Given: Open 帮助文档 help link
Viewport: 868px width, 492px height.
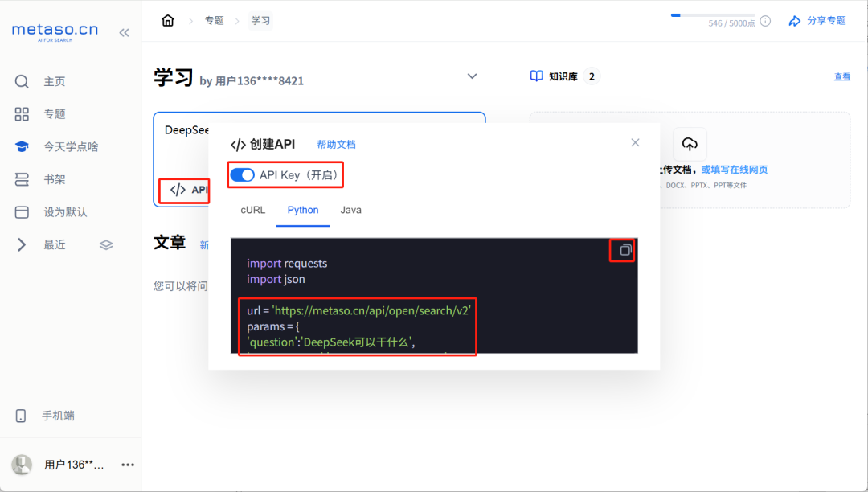Looking at the screenshot, I should [x=336, y=145].
